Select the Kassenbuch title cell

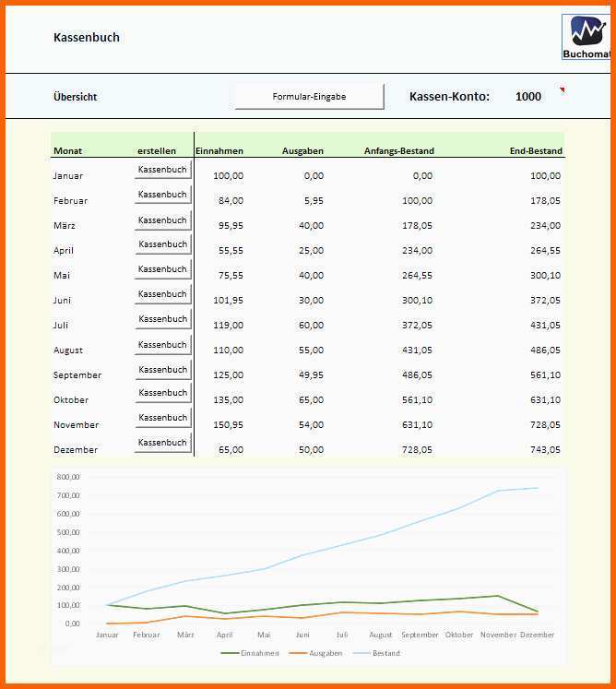(87, 38)
